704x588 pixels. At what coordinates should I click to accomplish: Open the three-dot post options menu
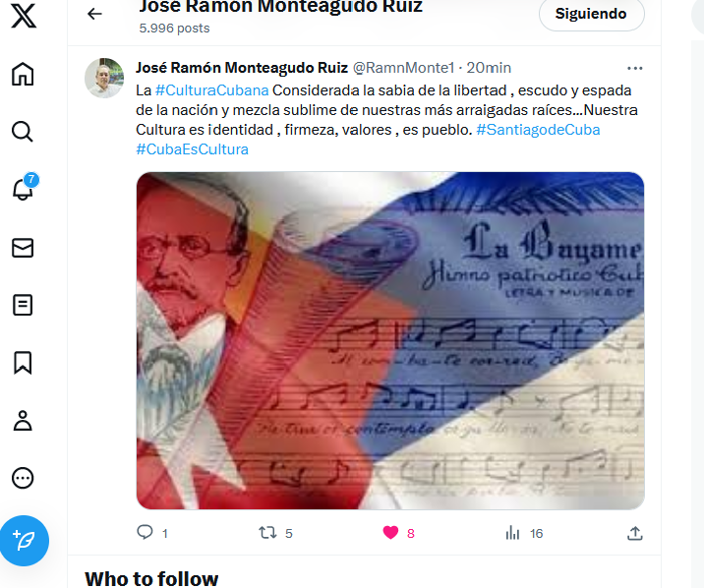click(x=634, y=68)
